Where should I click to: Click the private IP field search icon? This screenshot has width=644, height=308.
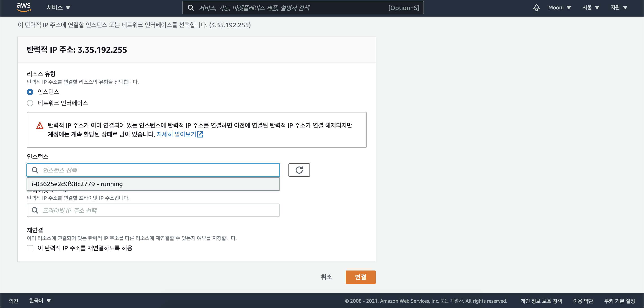pos(35,210)
